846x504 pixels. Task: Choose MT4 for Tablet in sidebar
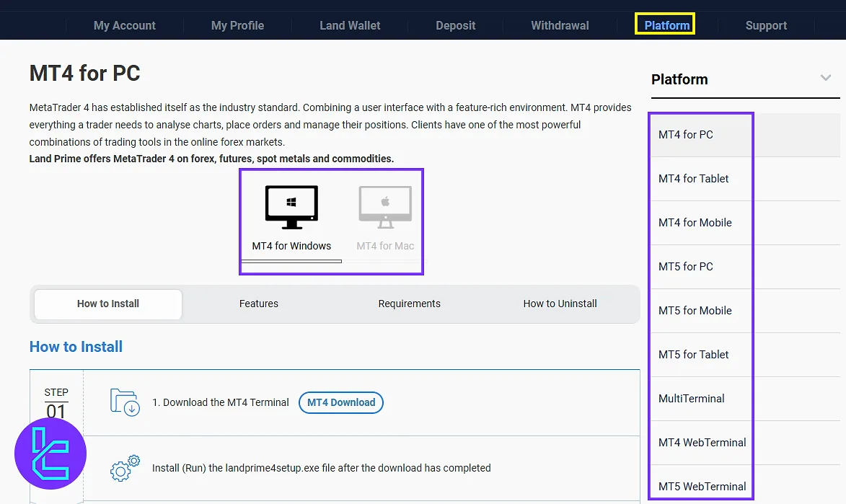693,179
